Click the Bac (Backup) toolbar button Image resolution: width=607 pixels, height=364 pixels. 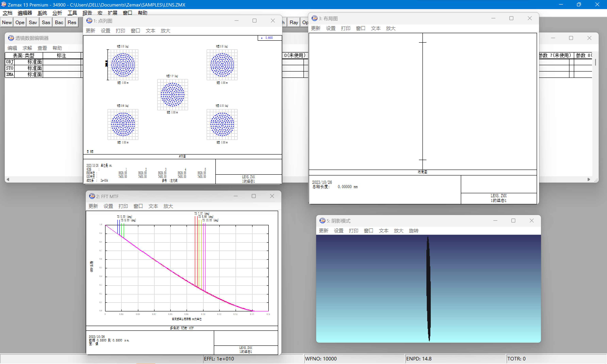(59, 23)
